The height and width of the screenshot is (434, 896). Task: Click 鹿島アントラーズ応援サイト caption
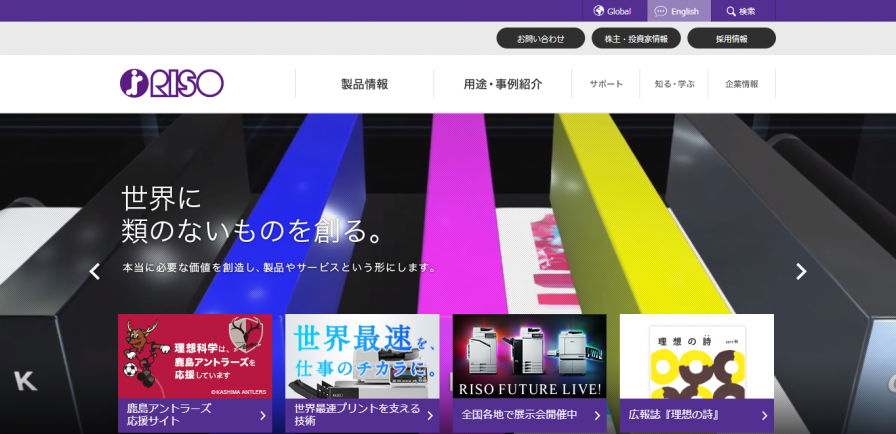pos(169,415)
